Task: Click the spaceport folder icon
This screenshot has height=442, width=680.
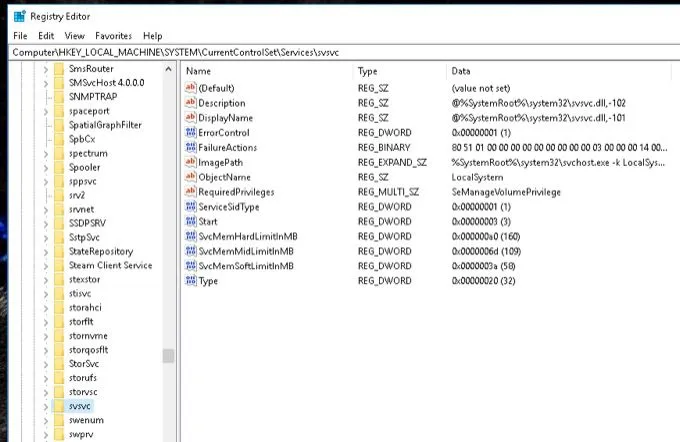Action: click(x=59, y=111)
